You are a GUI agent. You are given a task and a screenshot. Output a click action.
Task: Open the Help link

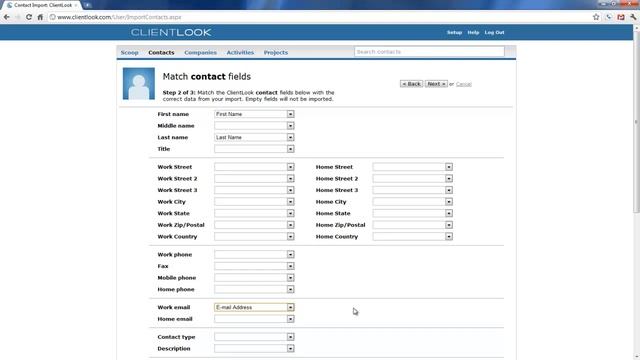473,32
